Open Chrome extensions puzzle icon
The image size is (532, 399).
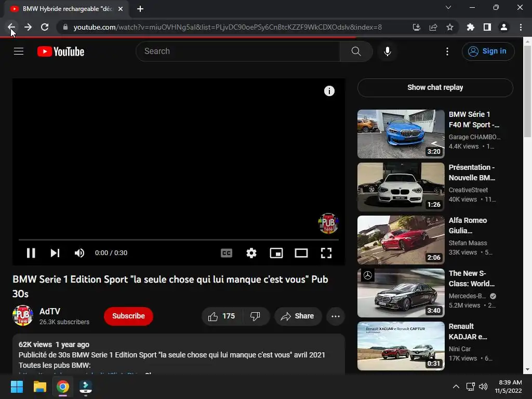tap(471, 27)
